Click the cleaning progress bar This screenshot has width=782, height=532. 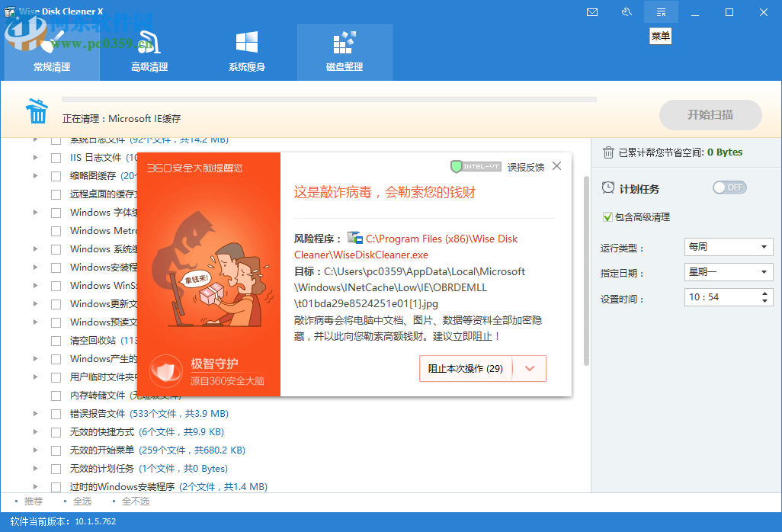point(329,99)
